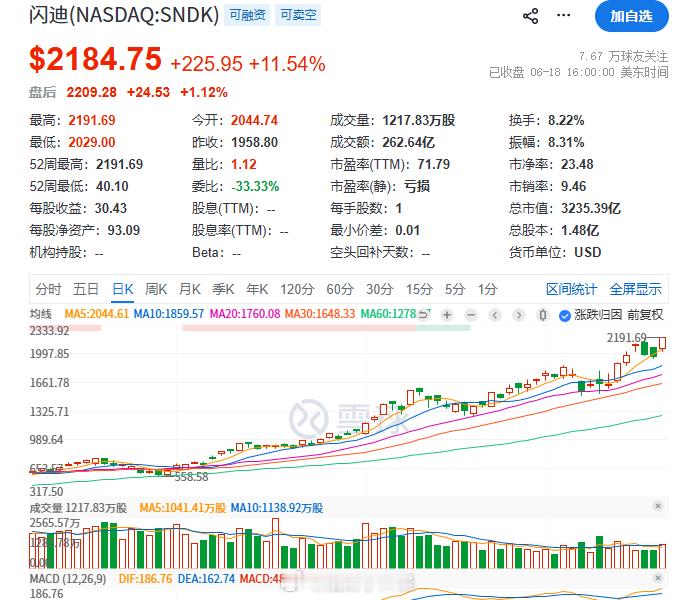
Task: Click the volume MA5:1041.41万股 label
Action: pos(182,508)
